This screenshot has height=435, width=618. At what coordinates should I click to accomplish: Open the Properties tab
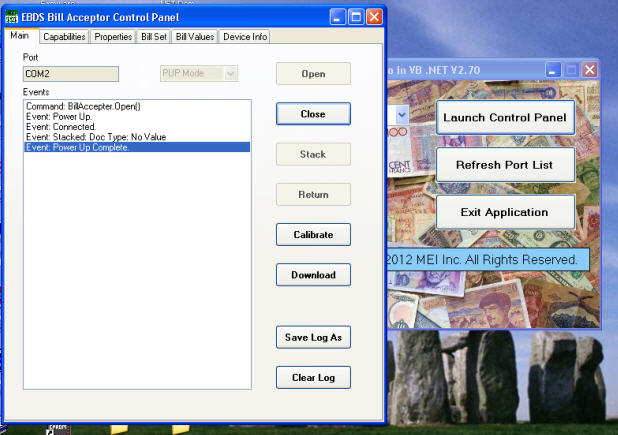pos(113,37)
